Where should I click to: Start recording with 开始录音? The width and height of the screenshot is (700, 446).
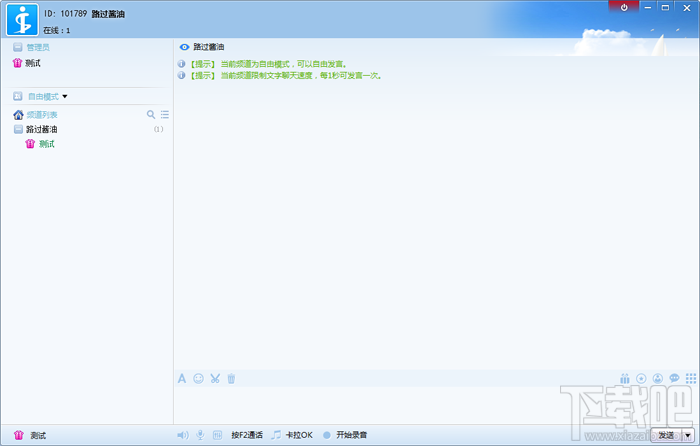pos(352,435)
